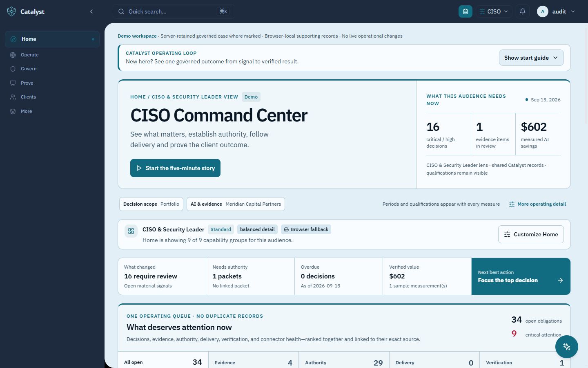Viewport: 588px width, 368px height.
Task: Open the What changed 16 require review card
Action: coord(162,276)
